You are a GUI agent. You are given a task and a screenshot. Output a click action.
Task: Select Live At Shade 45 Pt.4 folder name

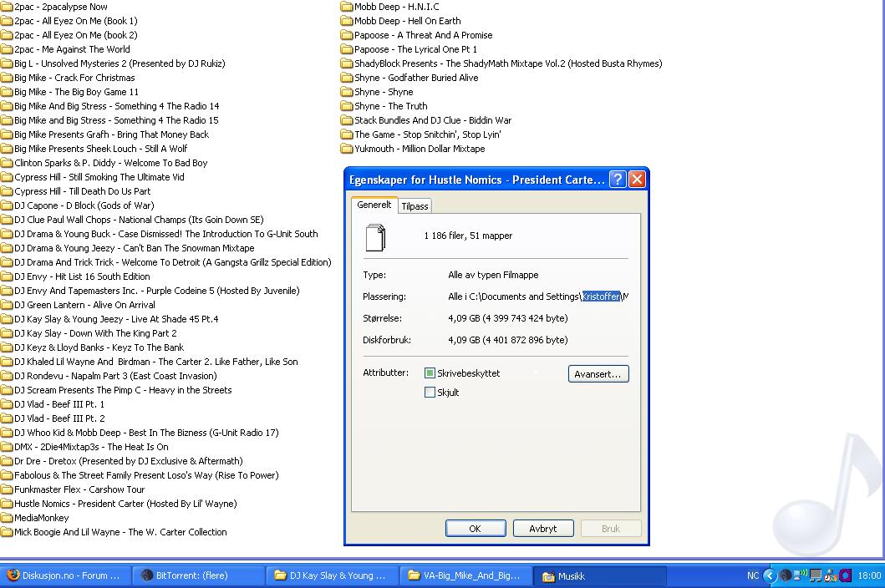116,319
